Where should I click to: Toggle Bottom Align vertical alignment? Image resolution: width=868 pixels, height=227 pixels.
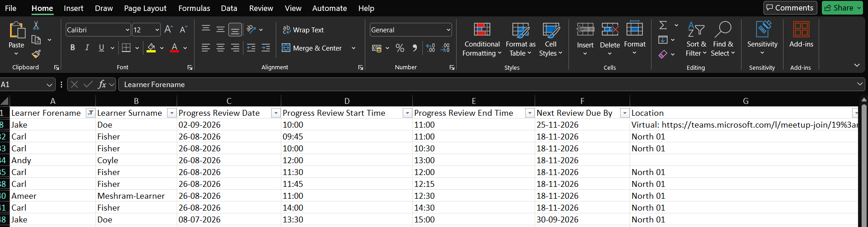pyautogui.click(x=235, y=29)
